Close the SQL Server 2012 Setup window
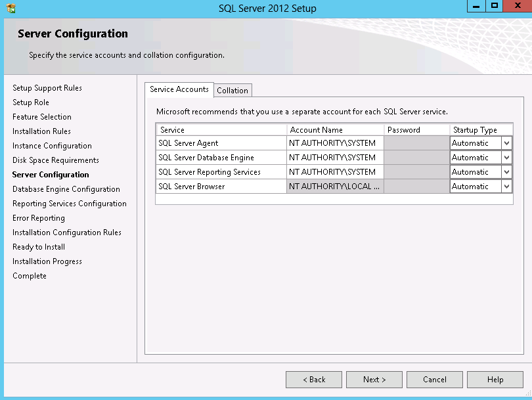 pos(518,6)
